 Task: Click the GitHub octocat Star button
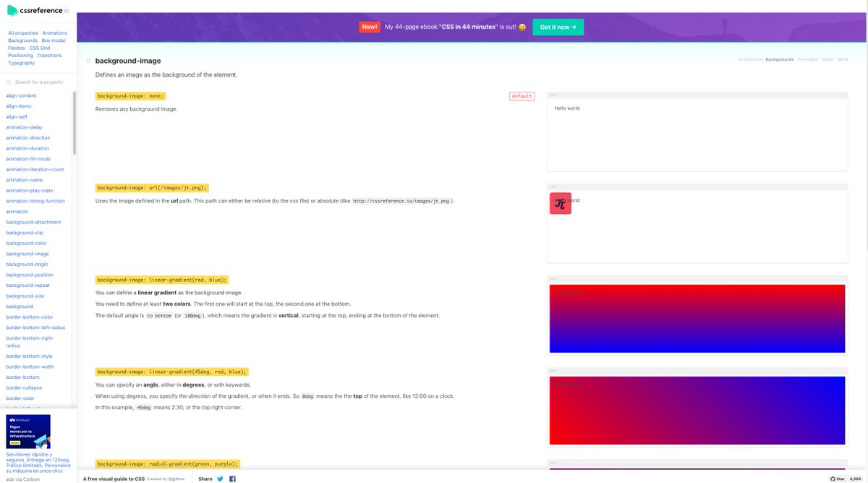pos(835,479)
